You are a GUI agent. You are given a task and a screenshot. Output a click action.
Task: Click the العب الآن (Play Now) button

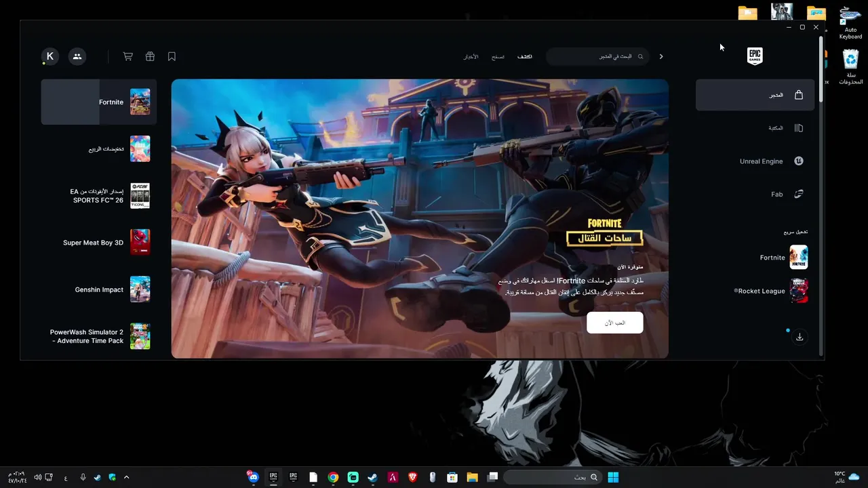pyautogui.click(x=614, y=323)
